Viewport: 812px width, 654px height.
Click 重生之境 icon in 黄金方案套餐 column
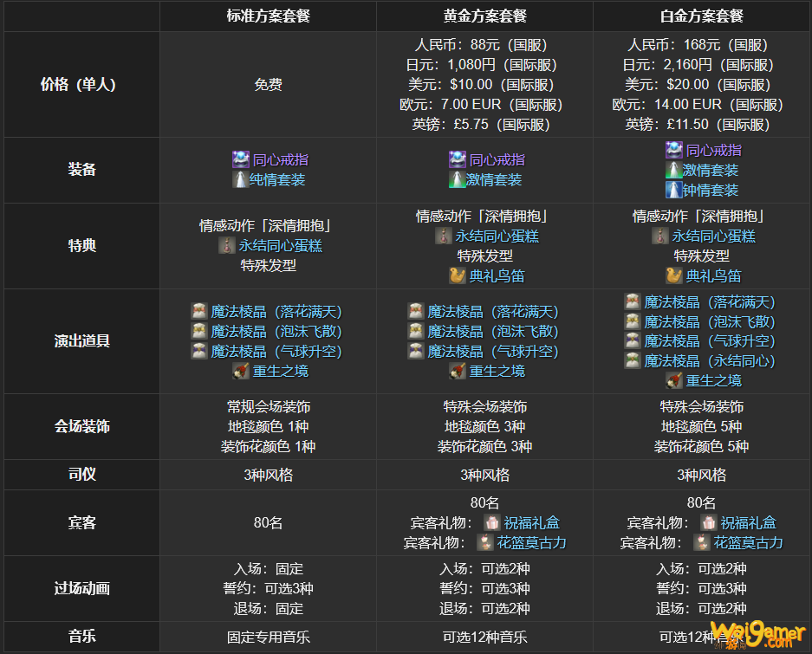coord(458,372)
